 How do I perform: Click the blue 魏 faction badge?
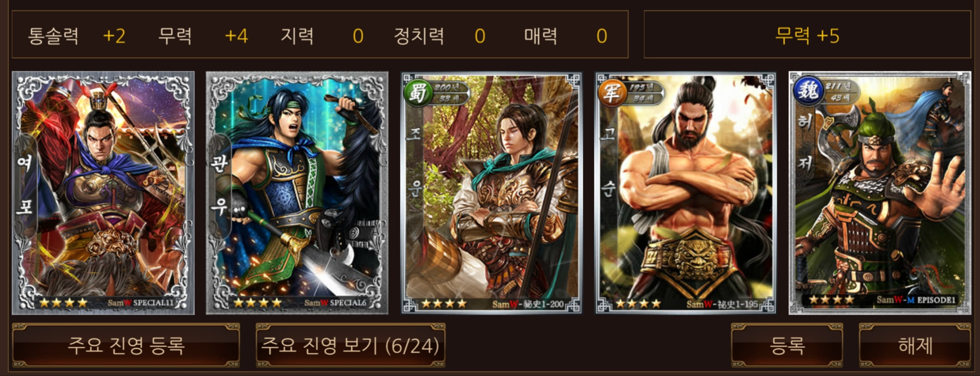pyautogui.click(x=807, y=91)
